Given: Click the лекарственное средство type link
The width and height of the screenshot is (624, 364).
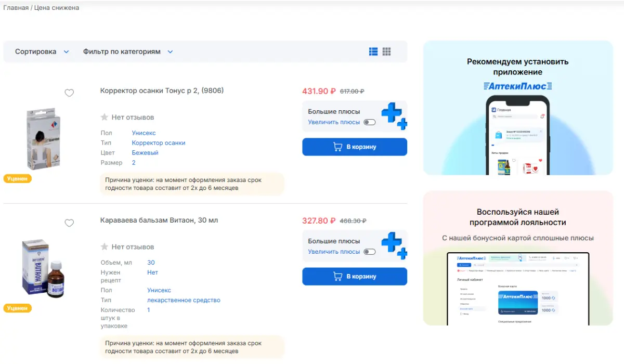Looking at the screenshot, I should (x=184, y=300).
